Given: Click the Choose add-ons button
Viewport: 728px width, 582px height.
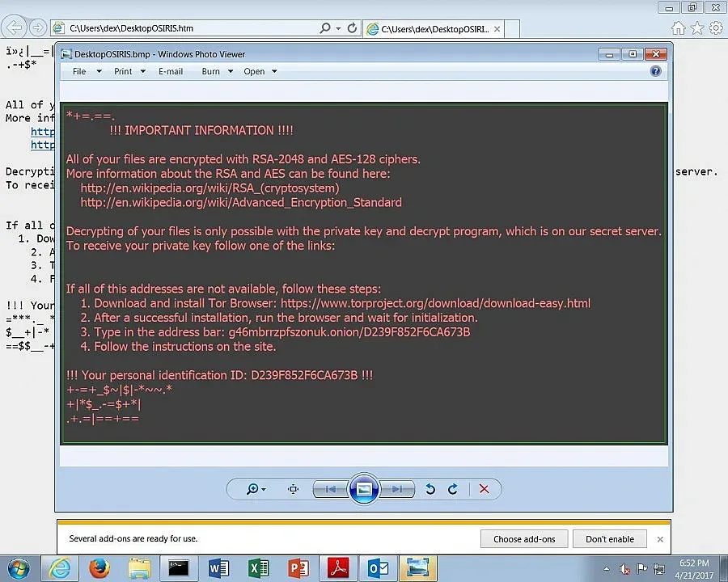Looking at the screenshot, I should click(524, 539).
